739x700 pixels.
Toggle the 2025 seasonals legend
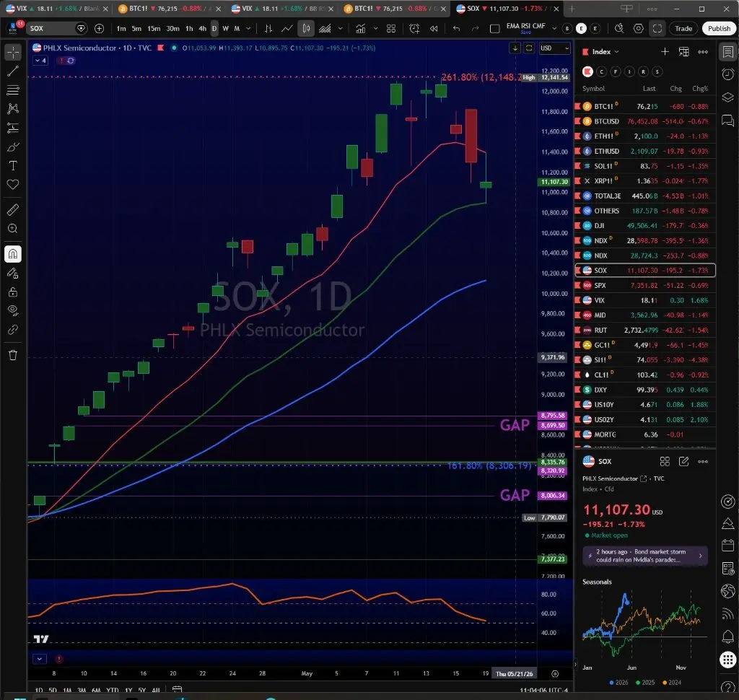tap(644, 683)
